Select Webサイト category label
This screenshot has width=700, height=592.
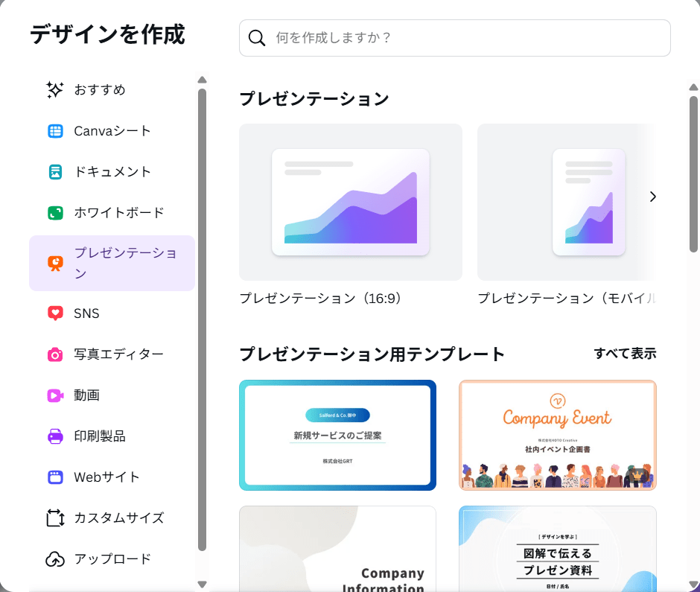[106, 477]
